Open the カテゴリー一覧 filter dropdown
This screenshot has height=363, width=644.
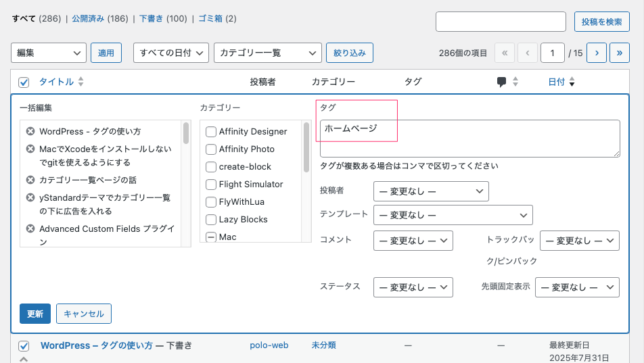(x=267, y=53)
